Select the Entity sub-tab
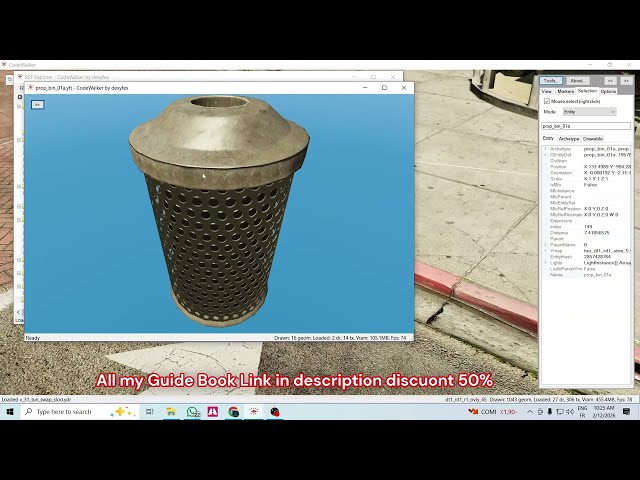 point(548,138)
